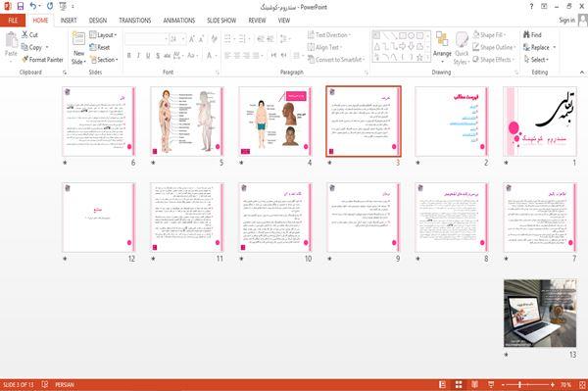Select the Format Painter tool

point(42,60)
